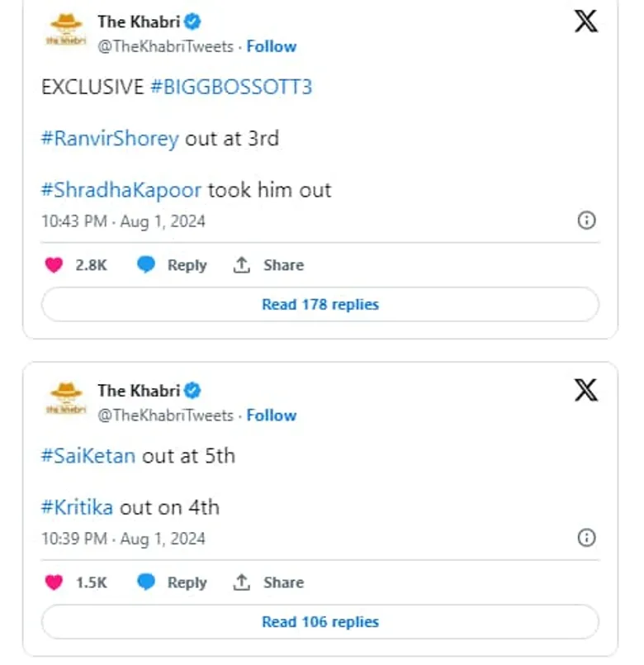Click the share icon on the second tweet
644x665 pixels.
241,582
